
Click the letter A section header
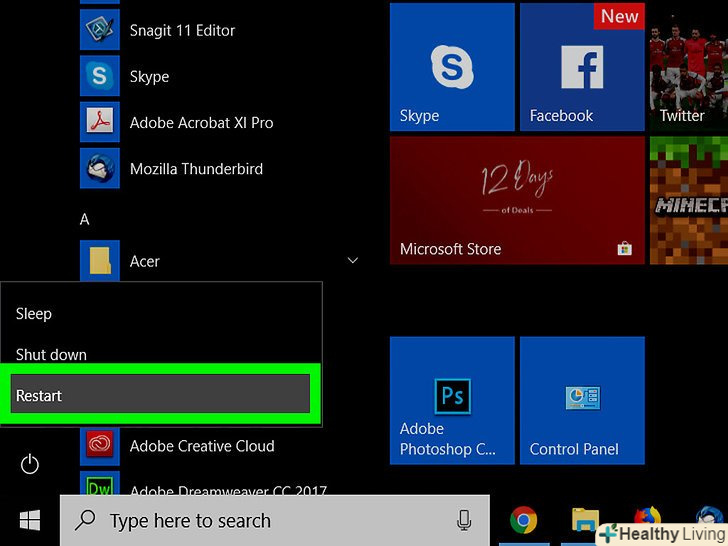[84, 219]
